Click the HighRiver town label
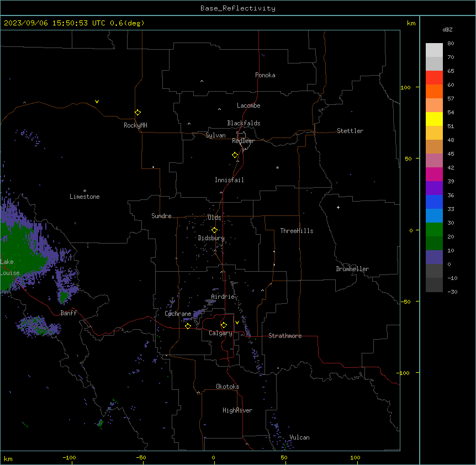Viewport: 476px width, 465px height. [237, 410]
